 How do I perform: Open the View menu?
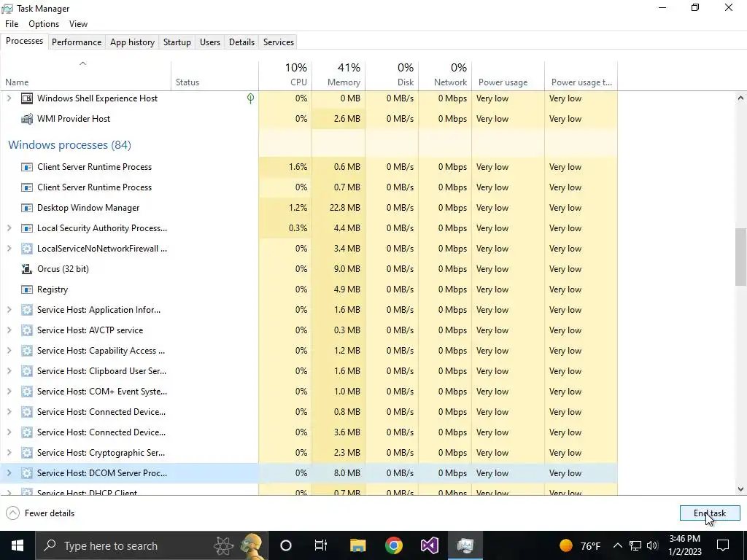coord(78,24)
